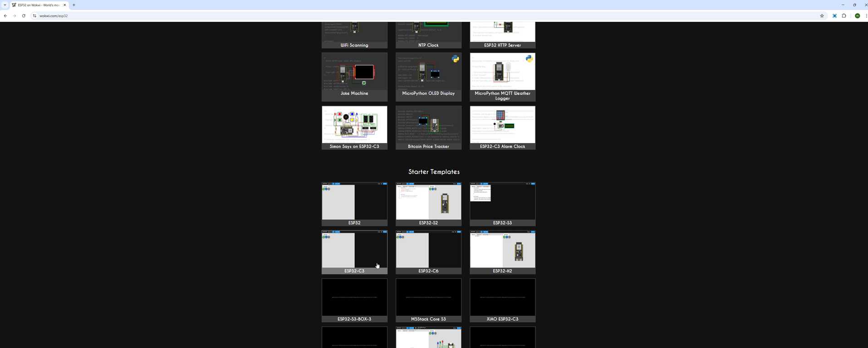Viewport: 868px width, 348px height.
Task: Start a project from the ESP32-C6 template
Action: [x=428, y=252]
